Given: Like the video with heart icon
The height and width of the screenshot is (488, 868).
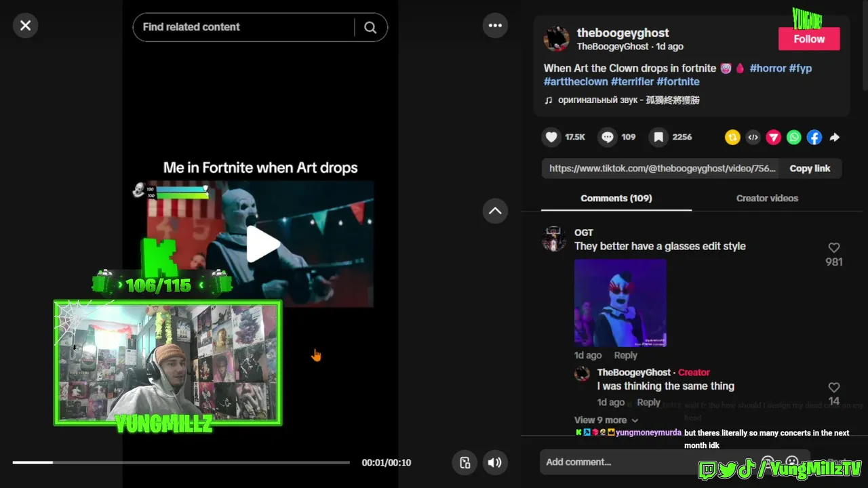Looking at the screenshot, I should 551,137.
